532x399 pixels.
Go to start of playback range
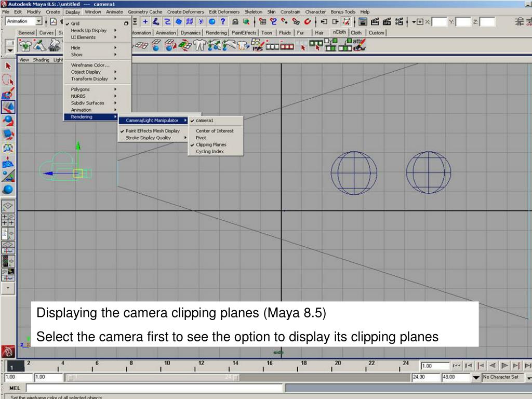pos(457,366)
